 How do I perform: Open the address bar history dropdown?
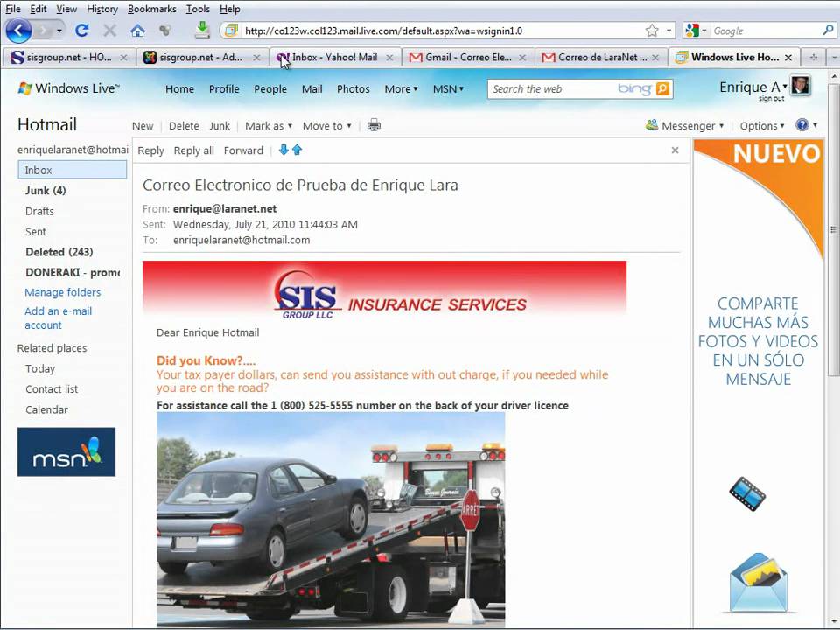[669, 31]
